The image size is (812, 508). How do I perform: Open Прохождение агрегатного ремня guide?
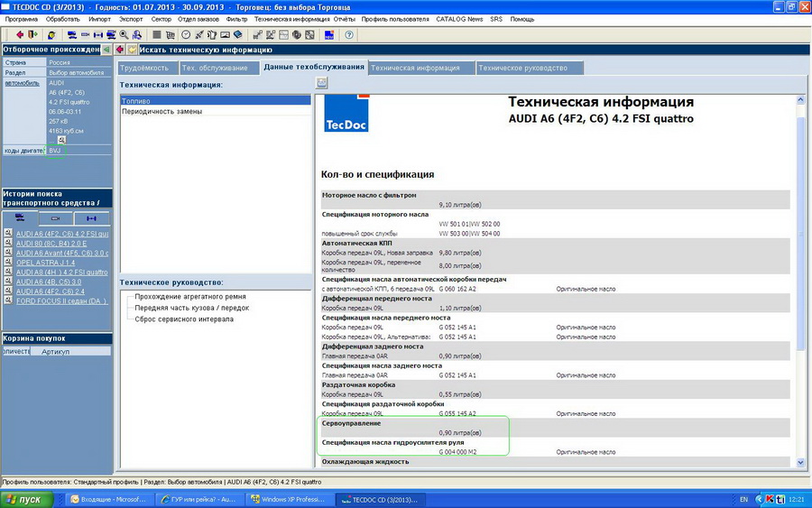click(190, 297)
